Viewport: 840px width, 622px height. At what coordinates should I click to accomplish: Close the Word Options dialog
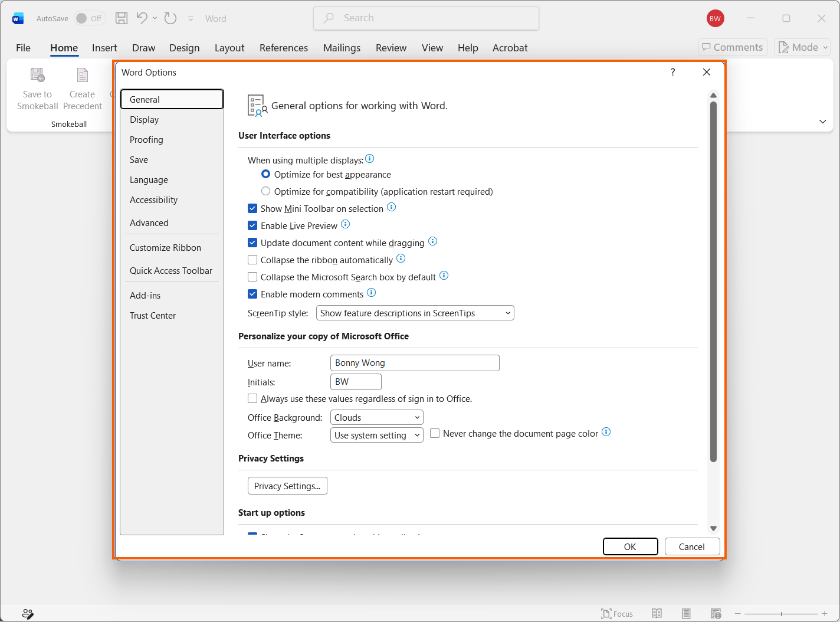707,72
